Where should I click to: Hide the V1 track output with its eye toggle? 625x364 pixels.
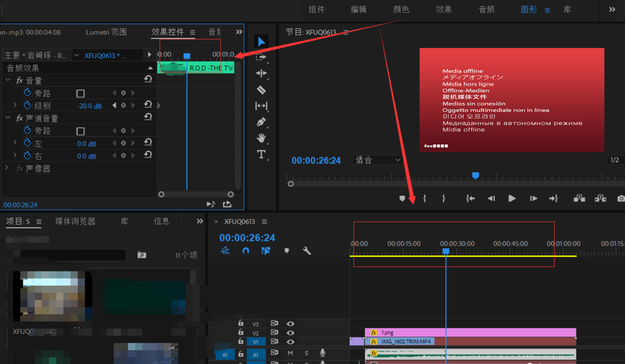click(x=290, y=342)
